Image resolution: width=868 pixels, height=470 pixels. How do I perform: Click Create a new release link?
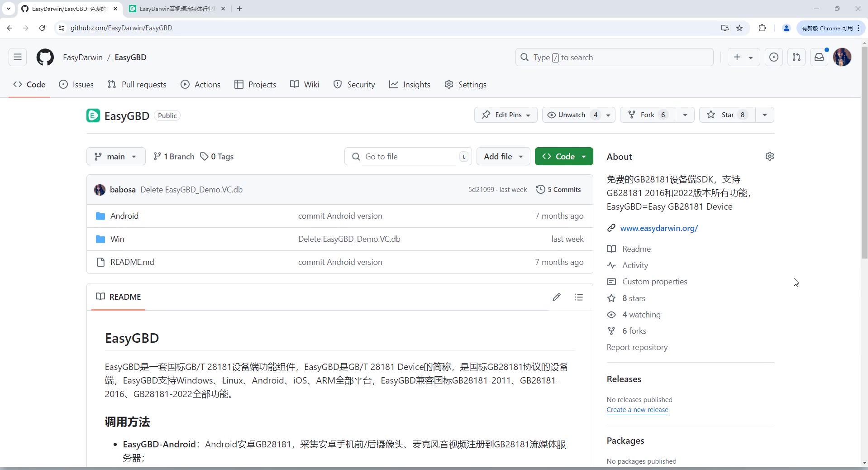point(637,410)
